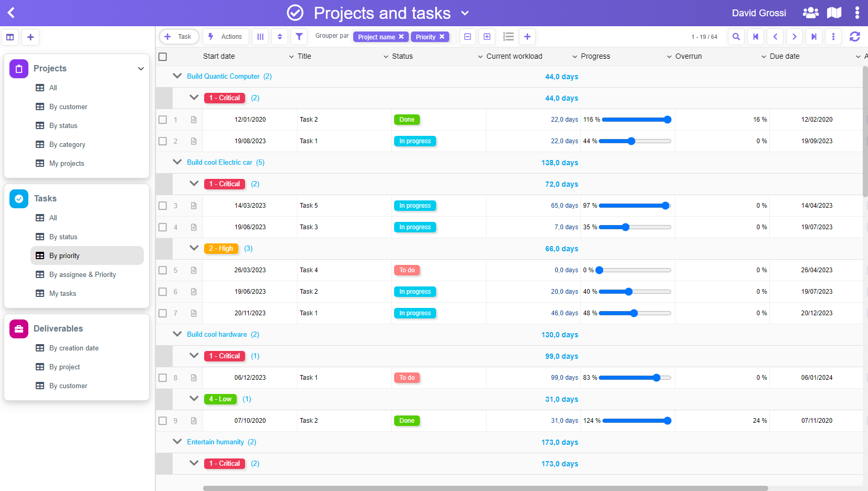Click the add Task button
The height and width of the screenshot is (491, 868).
pyautogui.click(x=178, y=37)
